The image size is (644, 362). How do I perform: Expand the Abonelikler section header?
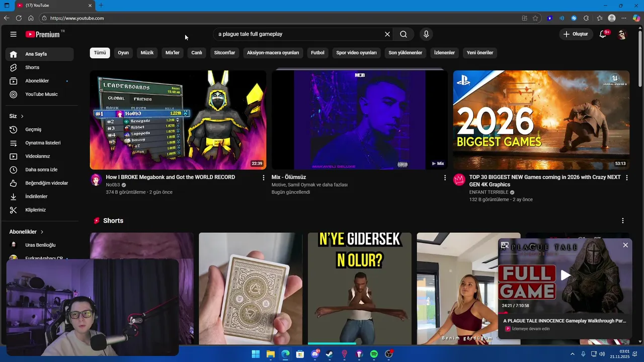[27, 232]
